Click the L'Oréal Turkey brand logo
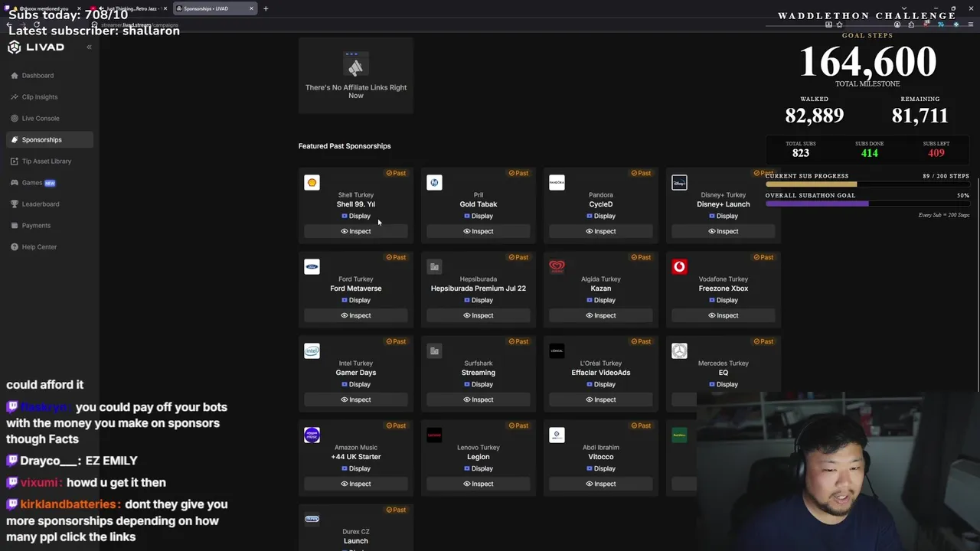 [557, 350]
